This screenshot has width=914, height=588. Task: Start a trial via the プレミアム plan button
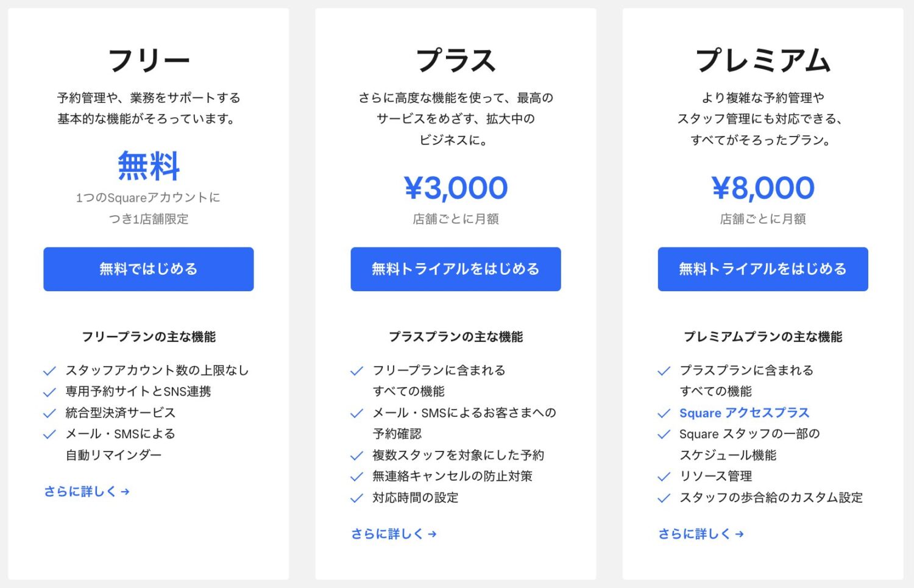(762, 269)
